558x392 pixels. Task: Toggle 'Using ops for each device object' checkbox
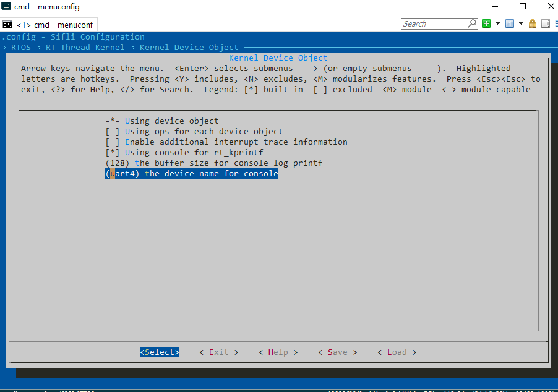tap(112, 132)
